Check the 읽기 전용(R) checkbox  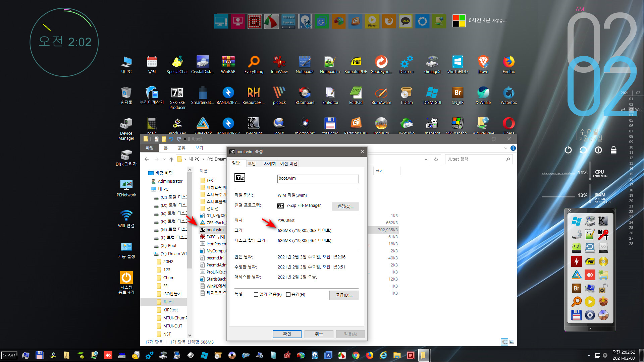(256, 295)
